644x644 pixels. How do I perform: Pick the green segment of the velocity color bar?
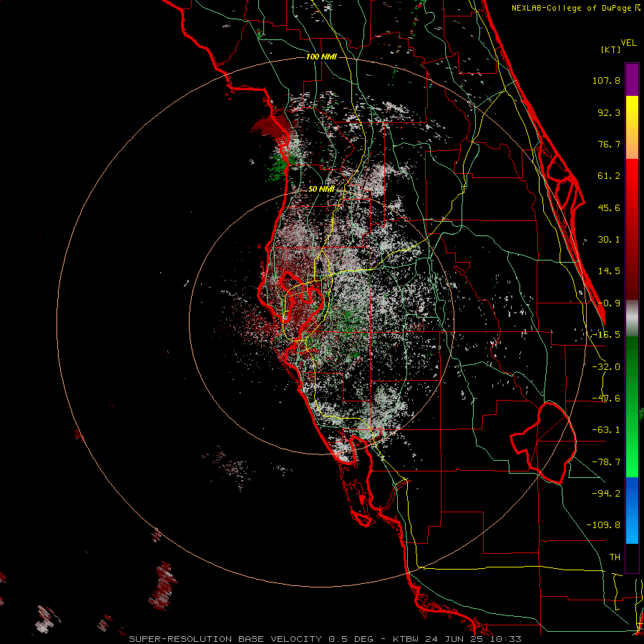[632, 406]
